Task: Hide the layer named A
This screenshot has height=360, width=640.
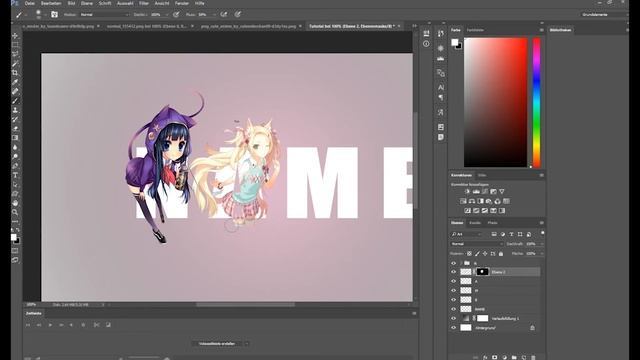Action: point(453,281)
